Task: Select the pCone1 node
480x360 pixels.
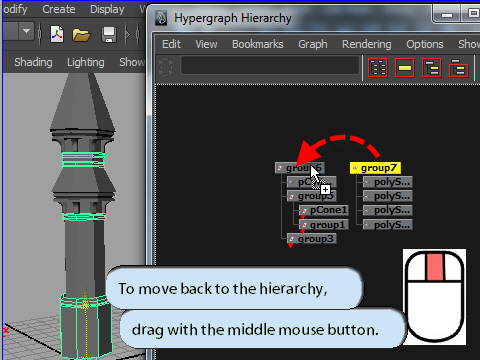Action: [x=324, y=210]
